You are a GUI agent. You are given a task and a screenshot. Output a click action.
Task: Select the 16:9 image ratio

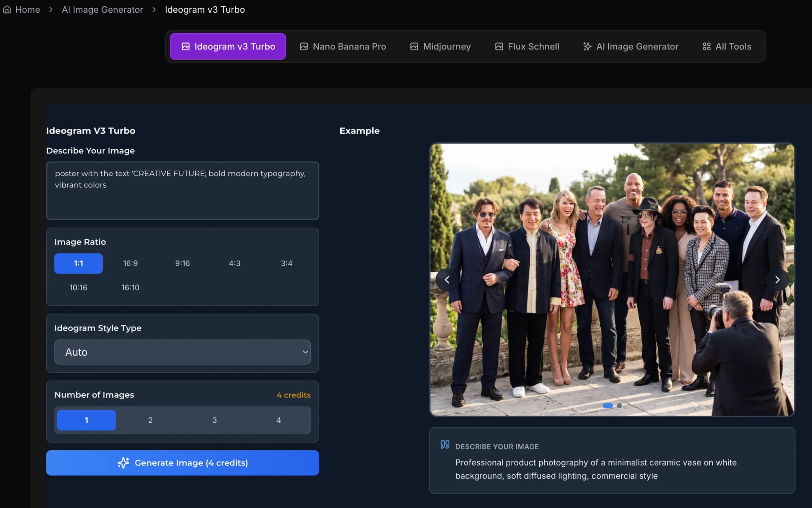pos(130,263)
